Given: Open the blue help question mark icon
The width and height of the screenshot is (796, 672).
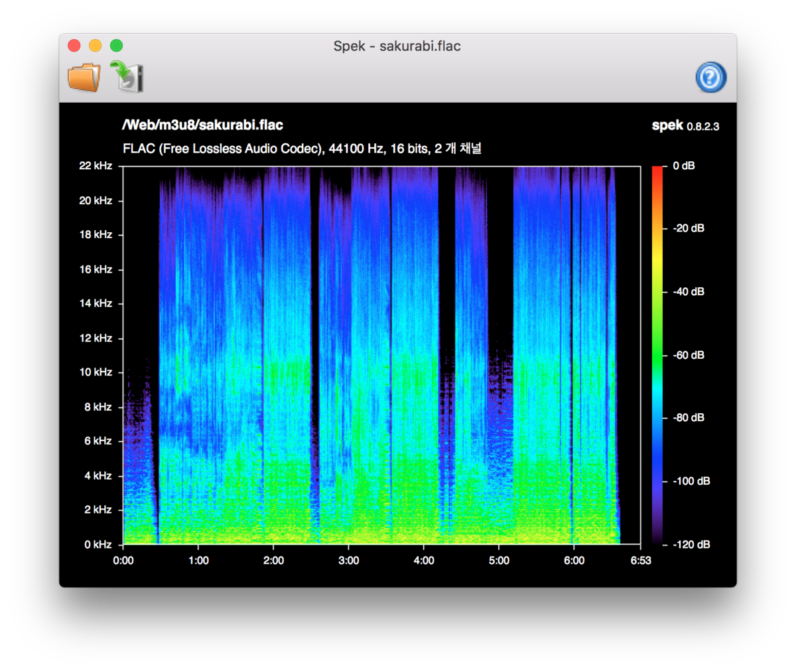Looking at the screenshot, I should [x=710, y=77].
